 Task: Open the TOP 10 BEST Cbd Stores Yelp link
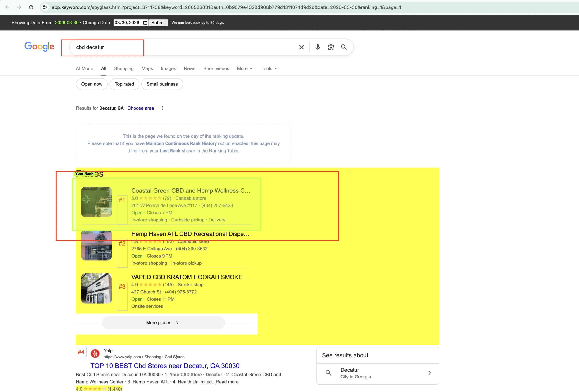(165, 366)
